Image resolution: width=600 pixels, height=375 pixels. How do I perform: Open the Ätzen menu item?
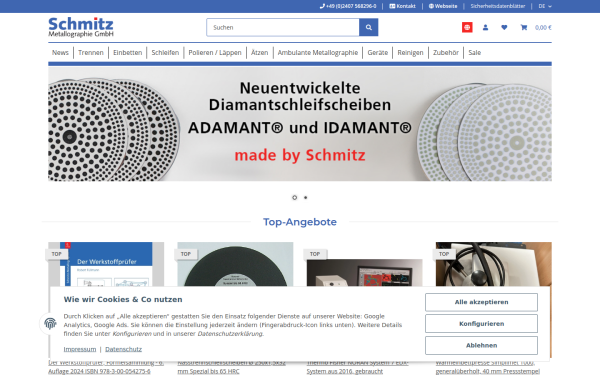259,52
